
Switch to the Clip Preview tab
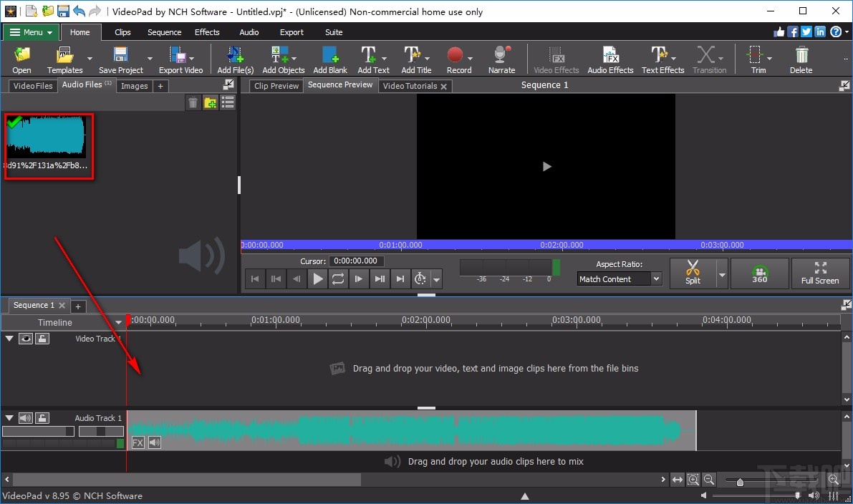tap(276, 85)
